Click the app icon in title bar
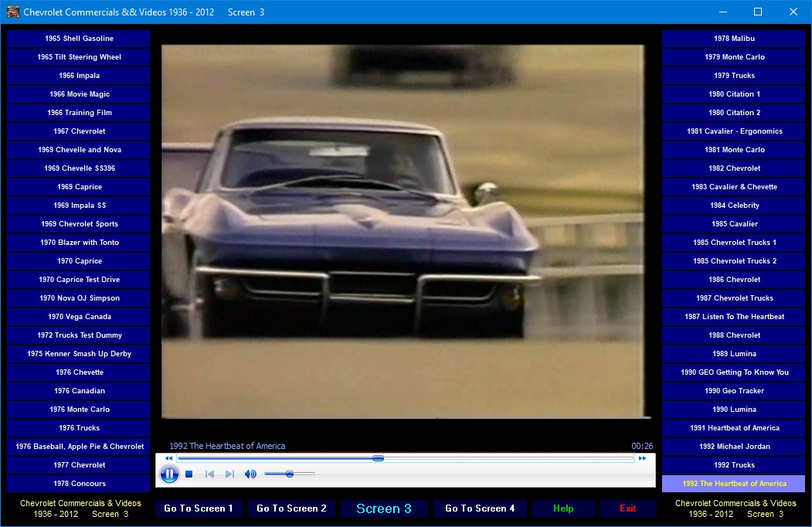This screenshot has height=527, width=812. (13, 12)
